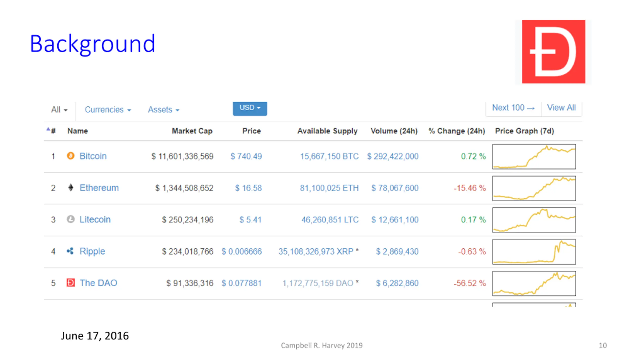Sort by % Change (24h) header
Image resolution: width=644 pixels, height=362 pixels.
pyautogui.click(x=457, y=131)
